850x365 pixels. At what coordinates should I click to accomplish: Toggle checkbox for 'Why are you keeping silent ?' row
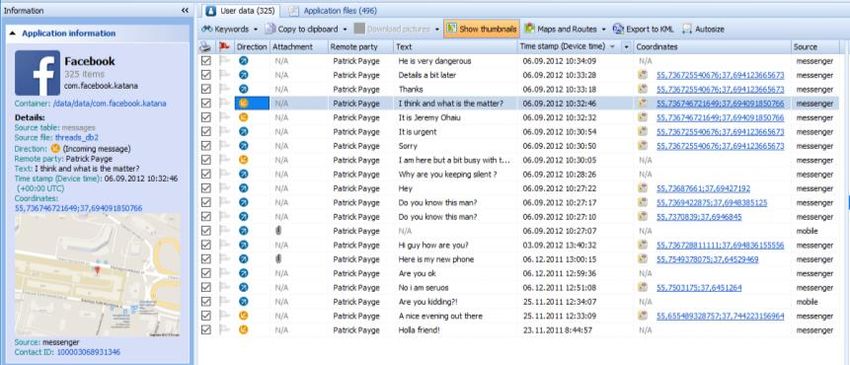pos(205,174)
